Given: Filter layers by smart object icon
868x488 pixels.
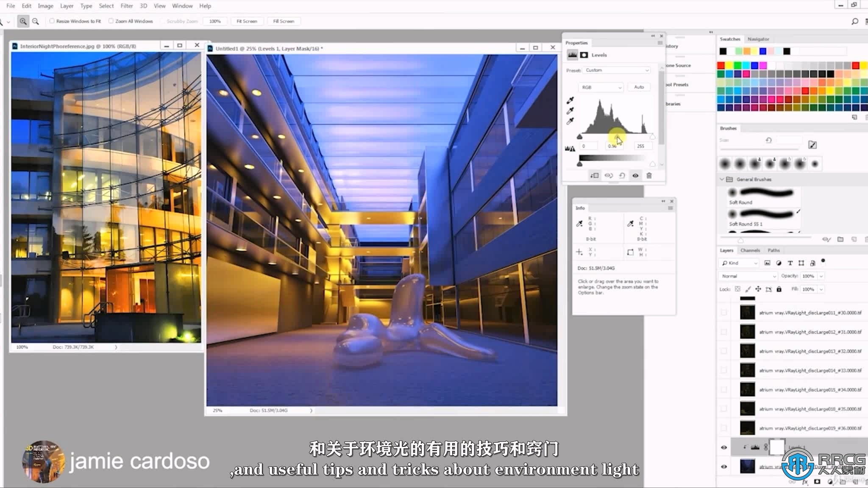Looking at the screenshot, I should point(812,263).
